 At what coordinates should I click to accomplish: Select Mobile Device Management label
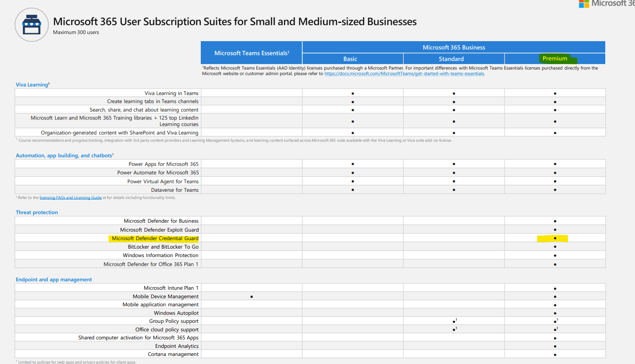click(166, 297)
